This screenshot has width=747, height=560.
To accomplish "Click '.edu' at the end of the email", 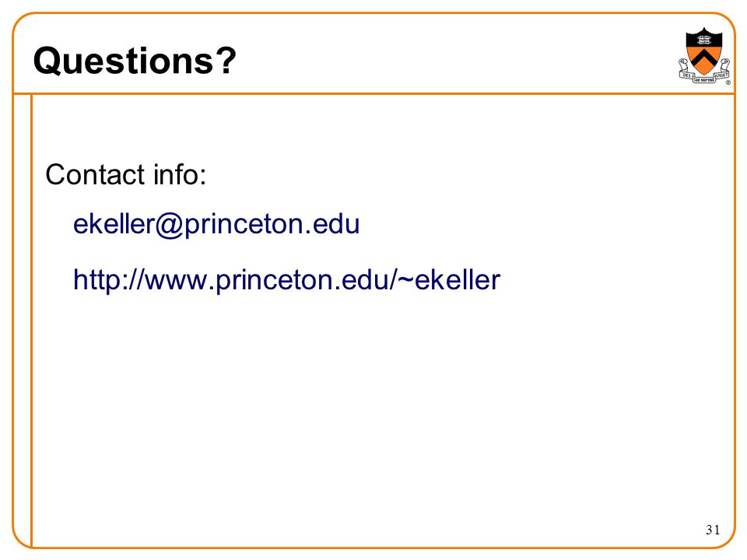I will click(x=332, y=225).
